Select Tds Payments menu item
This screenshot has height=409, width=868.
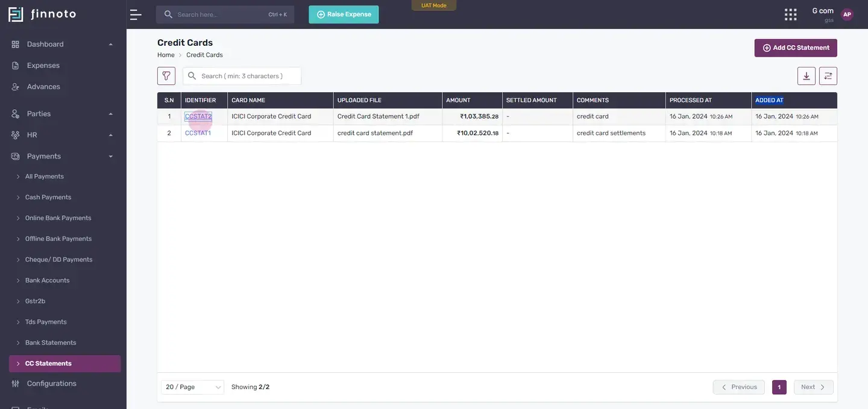point(46,322)
